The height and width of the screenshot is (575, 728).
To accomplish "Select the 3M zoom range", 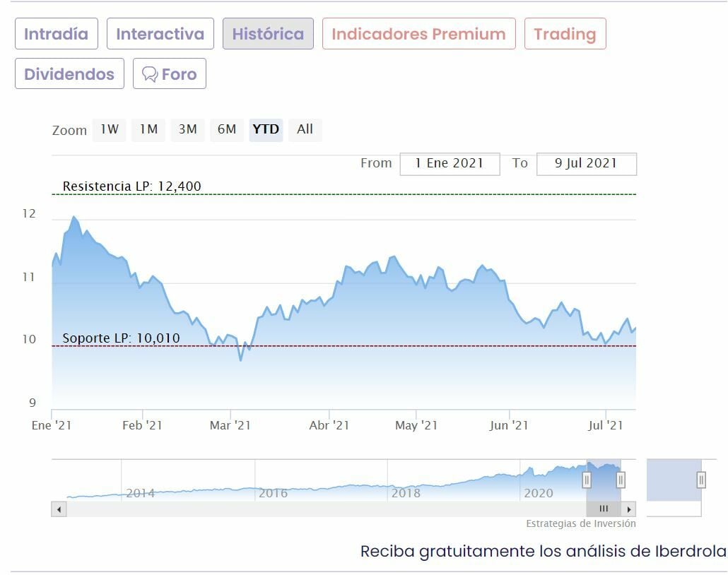I will pyautogui.click(x=187, y=129).
